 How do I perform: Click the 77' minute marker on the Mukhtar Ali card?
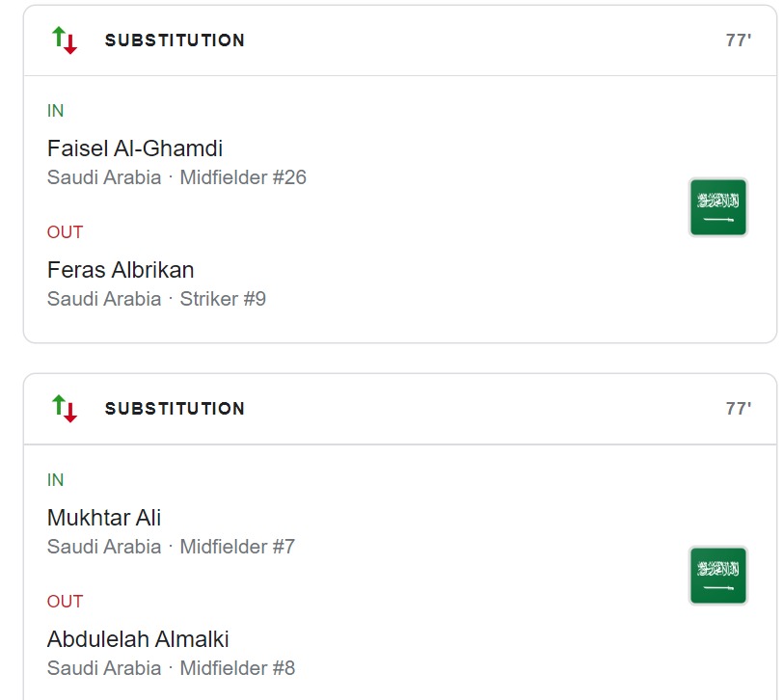[738, 409]
